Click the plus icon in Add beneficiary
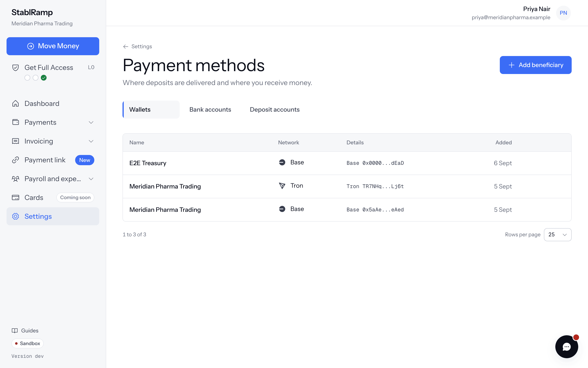The height and width of the screenshot is (368, 588). tap(512, 65)
